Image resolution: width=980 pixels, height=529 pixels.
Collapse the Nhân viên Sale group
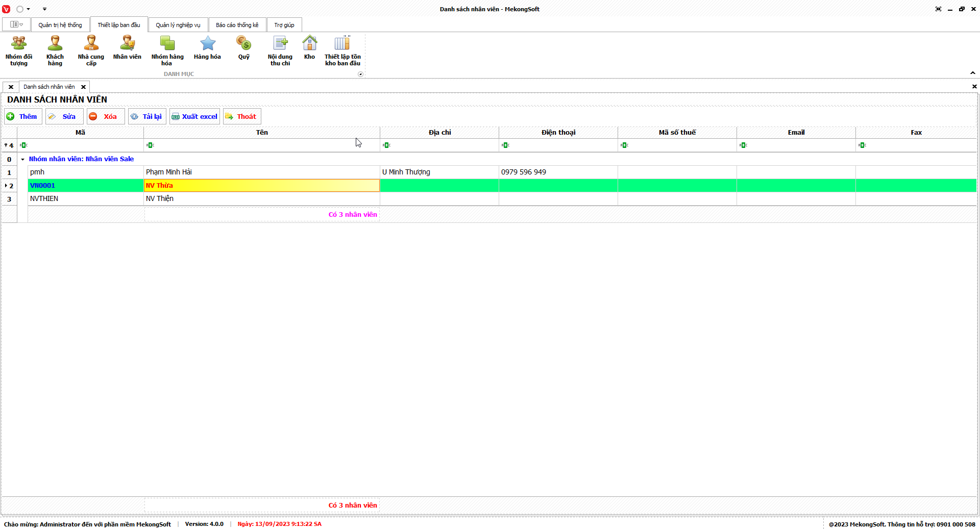[x=22, y=159]
